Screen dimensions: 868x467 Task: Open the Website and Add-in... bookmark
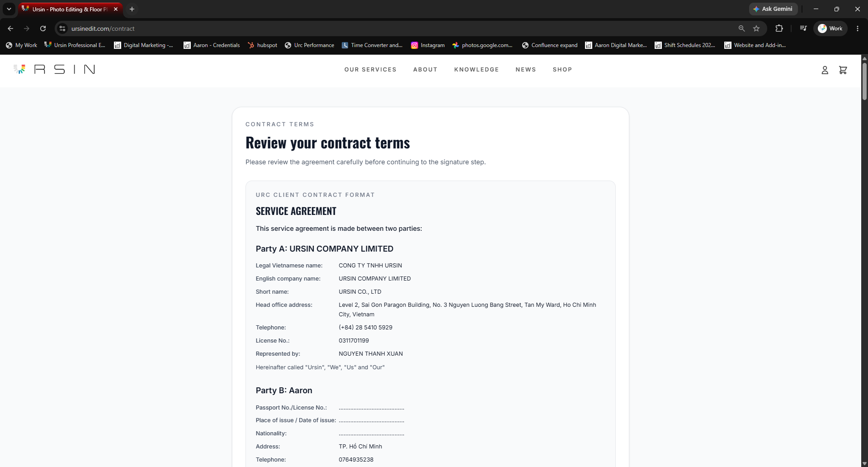point(755,45)
